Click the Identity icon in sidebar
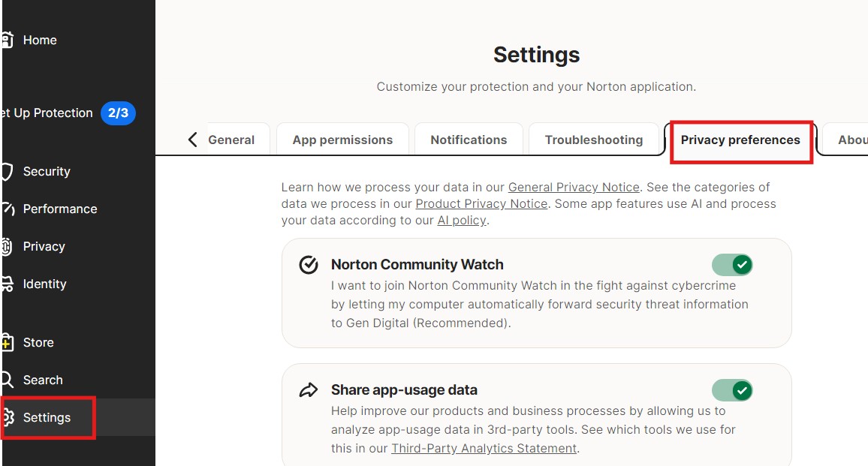 pyautogui.click(x=8, y=284)
